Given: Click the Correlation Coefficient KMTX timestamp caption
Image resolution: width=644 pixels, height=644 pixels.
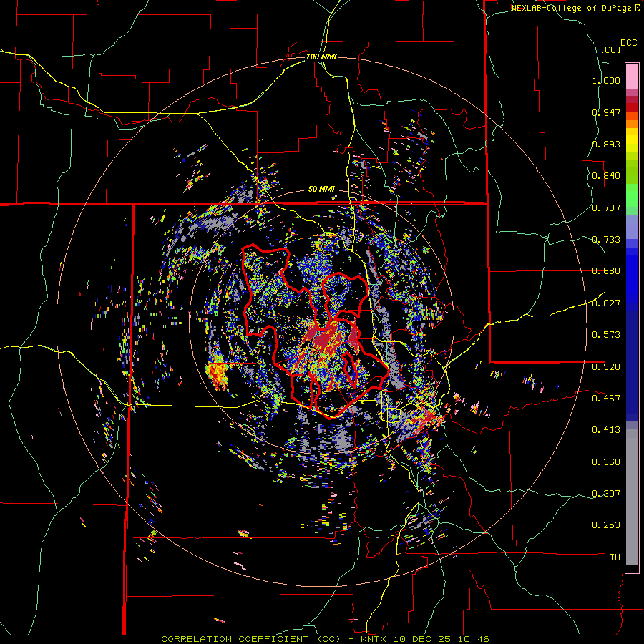Looking at the screenshot, I should point(325,639).
